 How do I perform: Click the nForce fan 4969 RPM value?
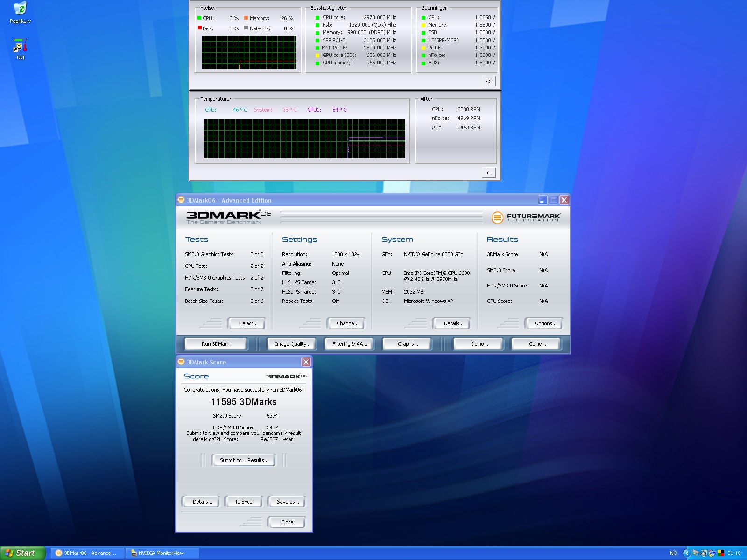(x=469, y=118)
